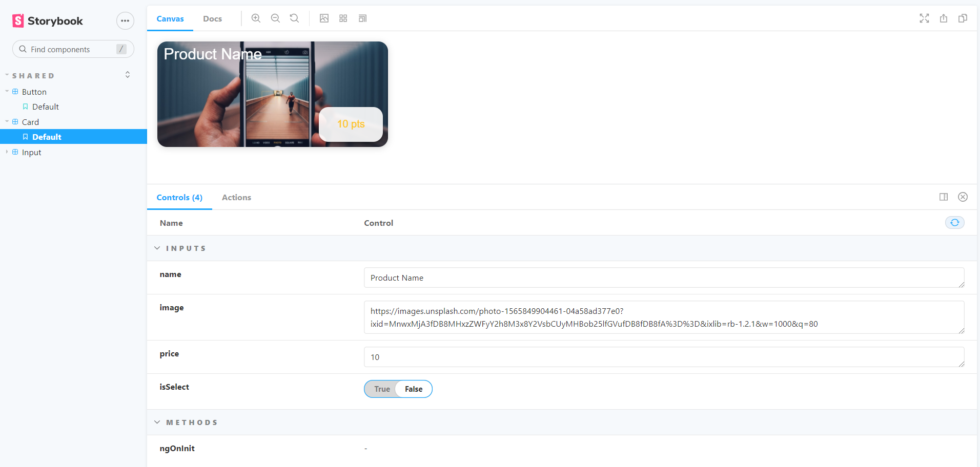
Task: Copy the canvas link
Action: [963, 18]
